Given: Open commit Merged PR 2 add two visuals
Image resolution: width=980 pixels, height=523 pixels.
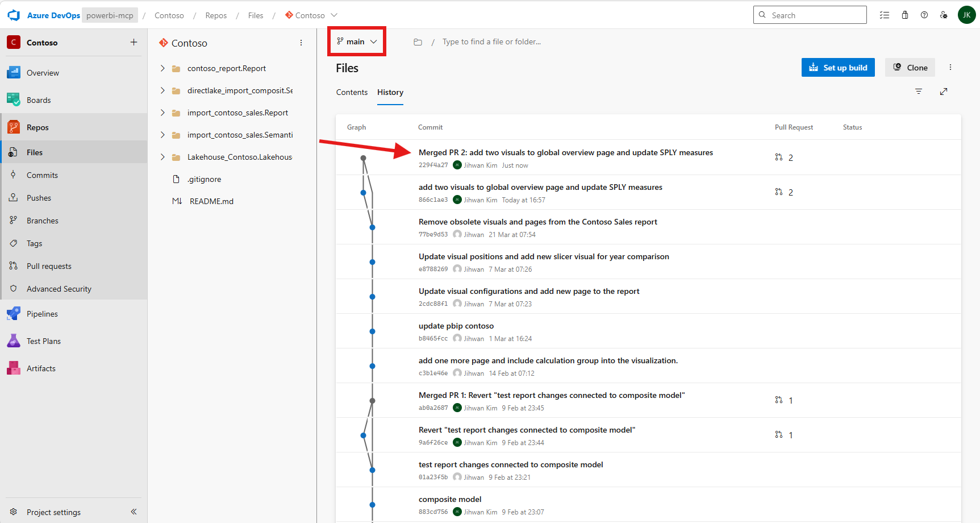Looking at the screenshot, I should pos(566,152).
